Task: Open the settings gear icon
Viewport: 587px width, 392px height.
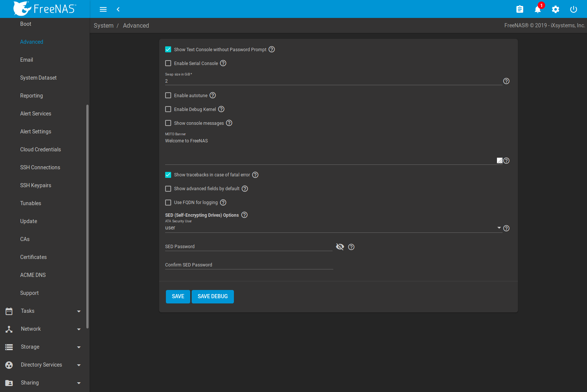Action: point(556,9)
